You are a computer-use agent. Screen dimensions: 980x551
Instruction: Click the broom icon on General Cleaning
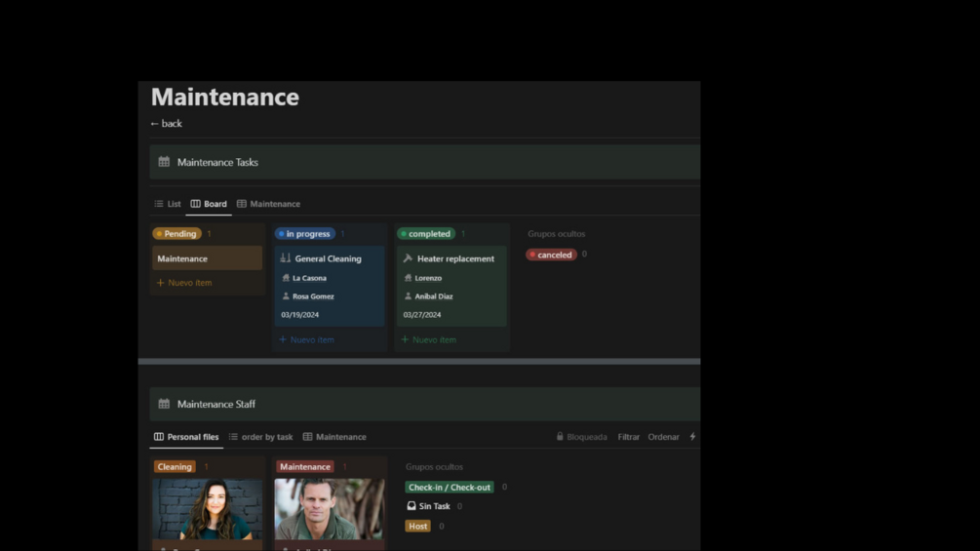pos(285,258)
